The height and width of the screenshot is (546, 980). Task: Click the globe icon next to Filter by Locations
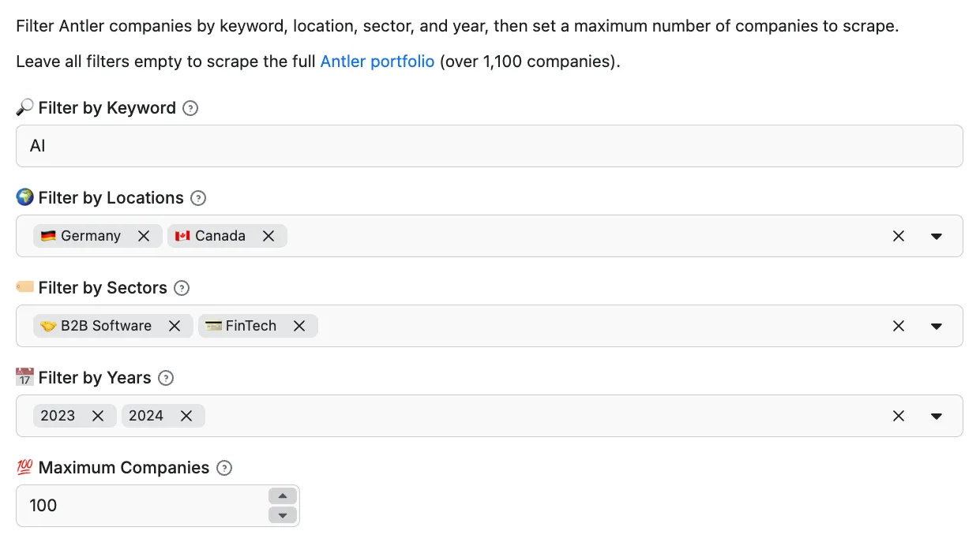point(24,197)
